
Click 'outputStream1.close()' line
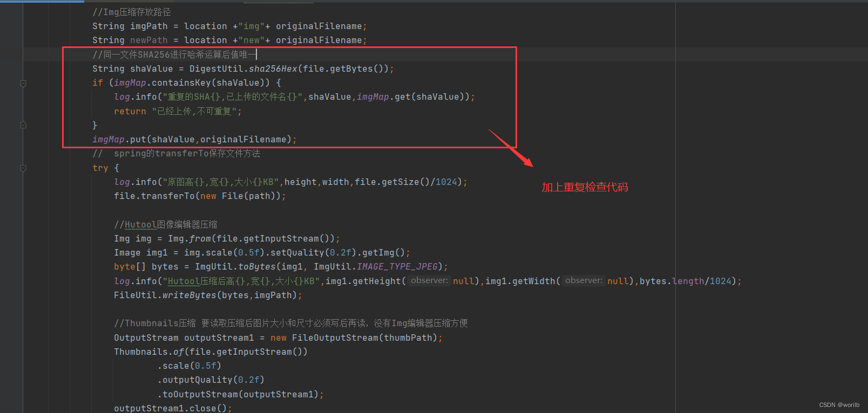pyautogui.click(x=173, y=408)
